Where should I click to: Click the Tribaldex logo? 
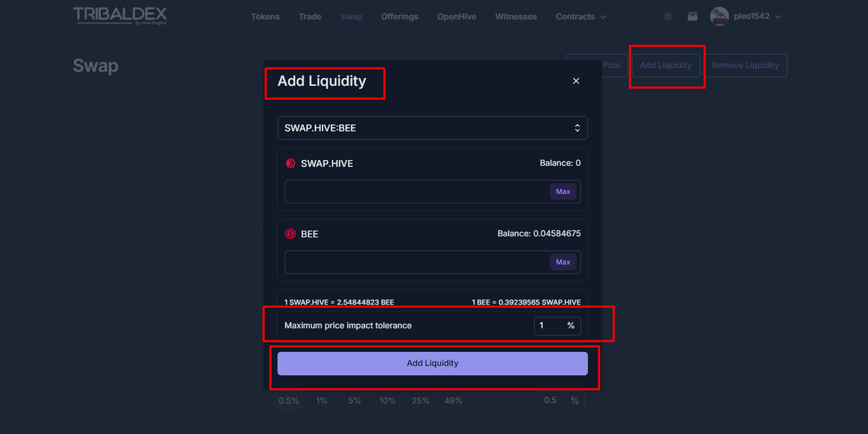pyautogui.click(x=120, y=16)
